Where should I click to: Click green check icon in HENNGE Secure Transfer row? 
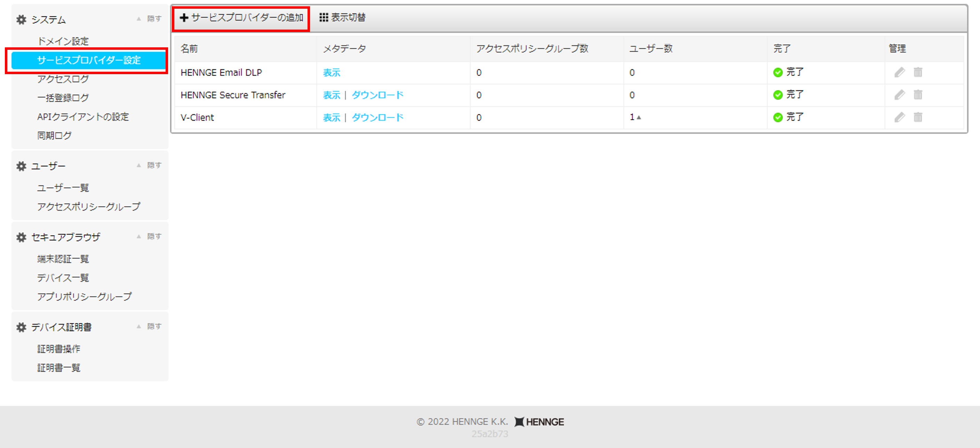(x=778, y=95)
